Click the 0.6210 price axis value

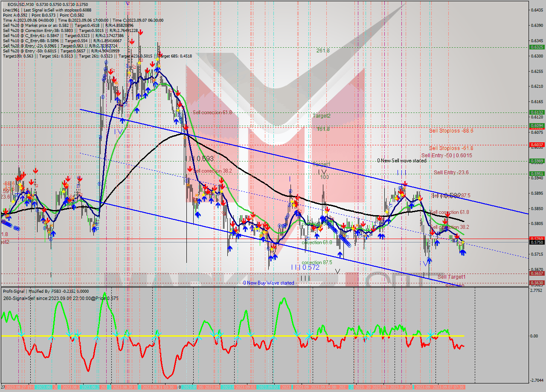536,86
